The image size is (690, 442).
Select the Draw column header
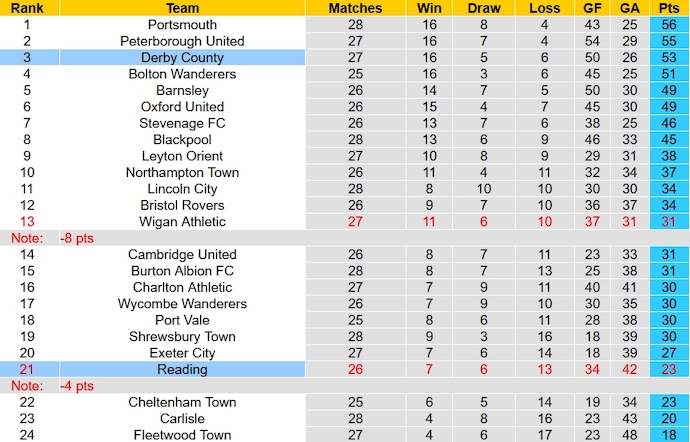coord(483,8)
